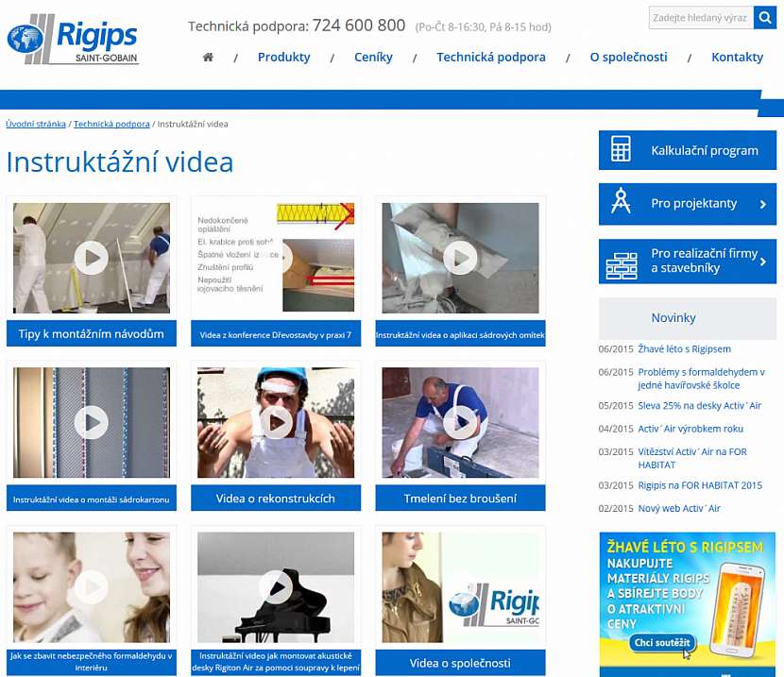The image size is (784, 677).
Task: Open news Vítězství Activ'Air na FOR HABITAT
Action: (x=692, y=458)
